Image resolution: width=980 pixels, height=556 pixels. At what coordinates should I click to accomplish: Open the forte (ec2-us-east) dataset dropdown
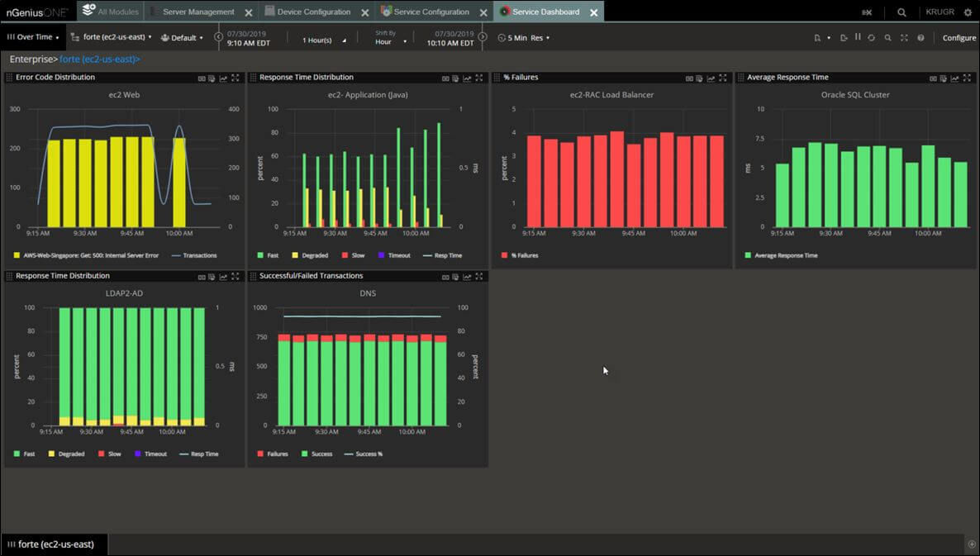coord(113,37)
